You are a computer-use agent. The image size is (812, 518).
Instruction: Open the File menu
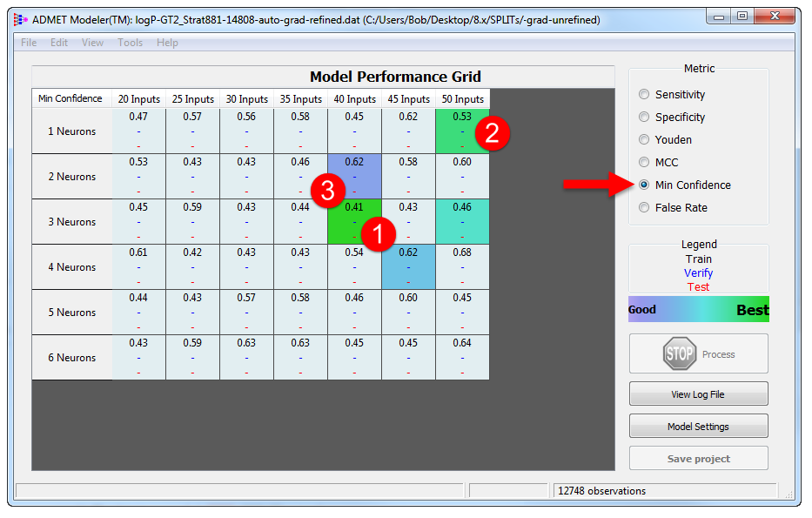pos(29,43)
